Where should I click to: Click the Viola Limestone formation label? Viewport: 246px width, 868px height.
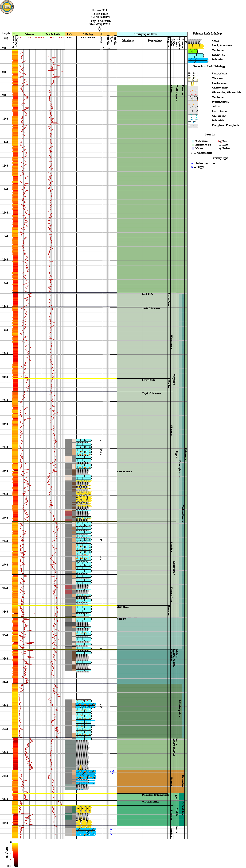point(150,802)
